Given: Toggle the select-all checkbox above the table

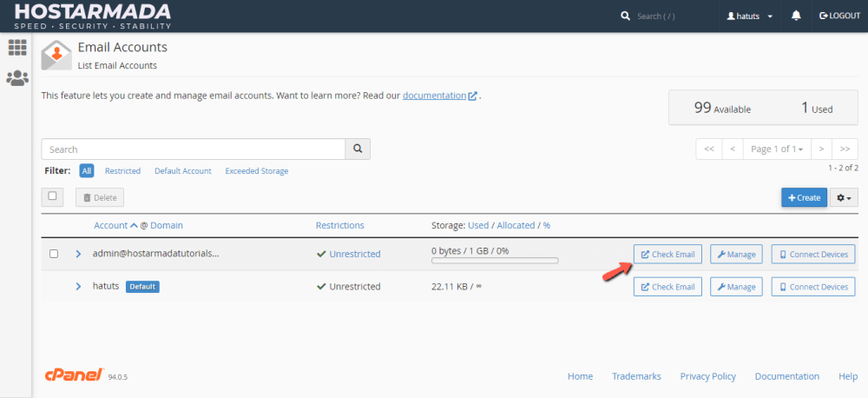Looking at the screenshot, I should [53, 196].
